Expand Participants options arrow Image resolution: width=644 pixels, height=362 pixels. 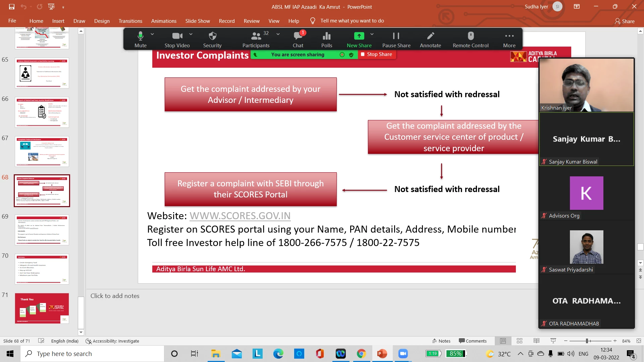coord(278,34)
